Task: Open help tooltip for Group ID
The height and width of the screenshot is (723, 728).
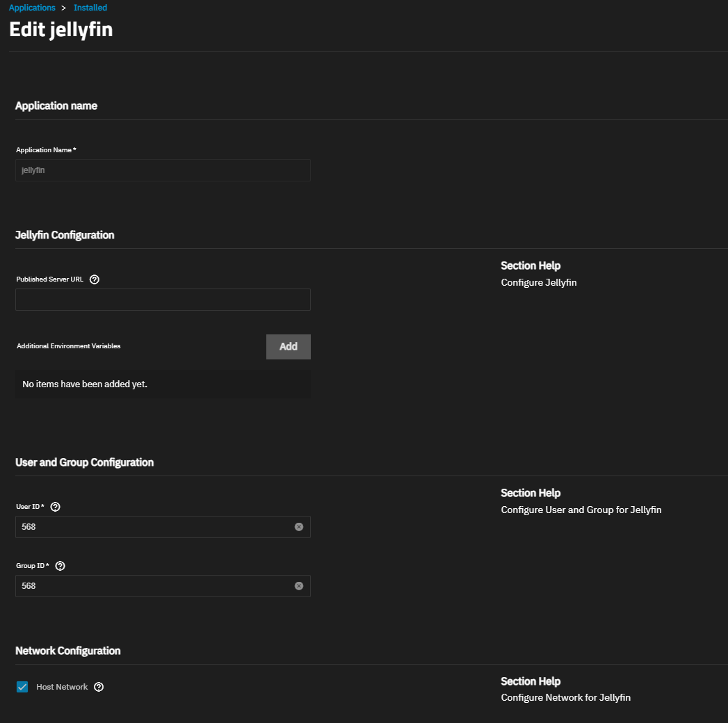Action: (60, 566)
